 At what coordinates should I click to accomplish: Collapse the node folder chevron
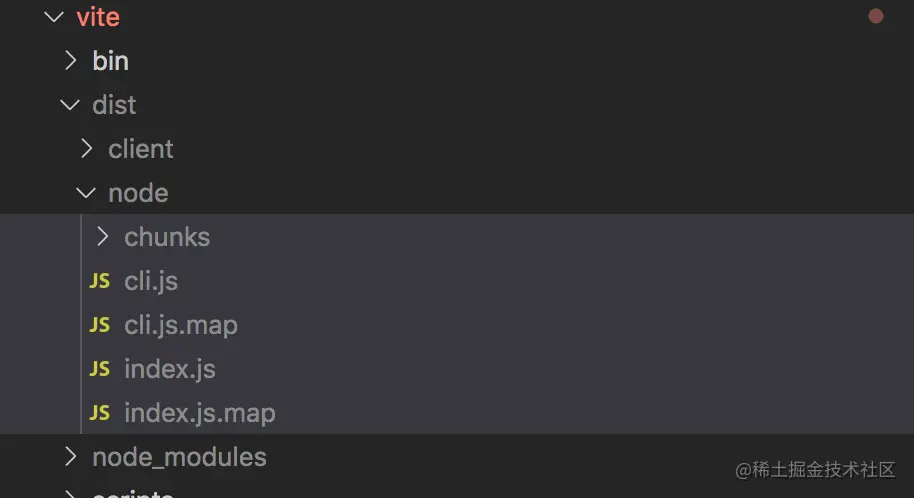tap(86, 193)
